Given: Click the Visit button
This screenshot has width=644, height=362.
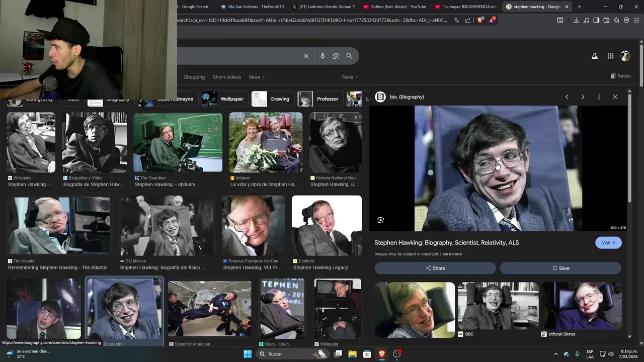Looking at the screenshot, I should [608, 243].
